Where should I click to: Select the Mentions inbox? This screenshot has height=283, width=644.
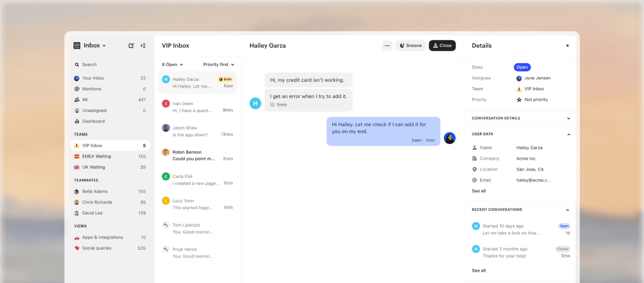pyautogui.click(x=92, y=89)
